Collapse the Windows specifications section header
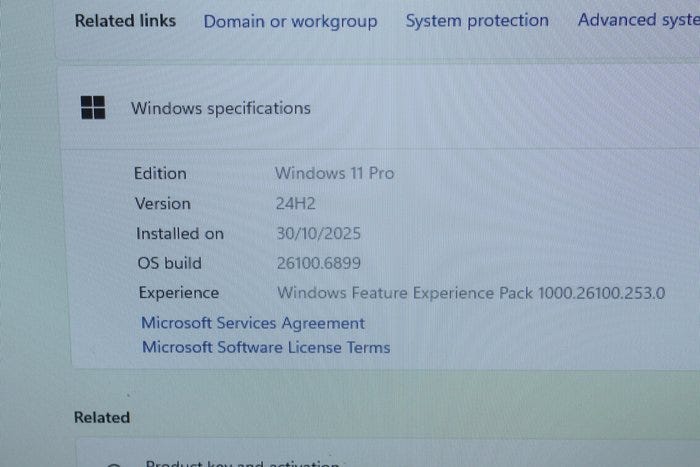The width and height of the screenshot is (700, 467). 379,108
